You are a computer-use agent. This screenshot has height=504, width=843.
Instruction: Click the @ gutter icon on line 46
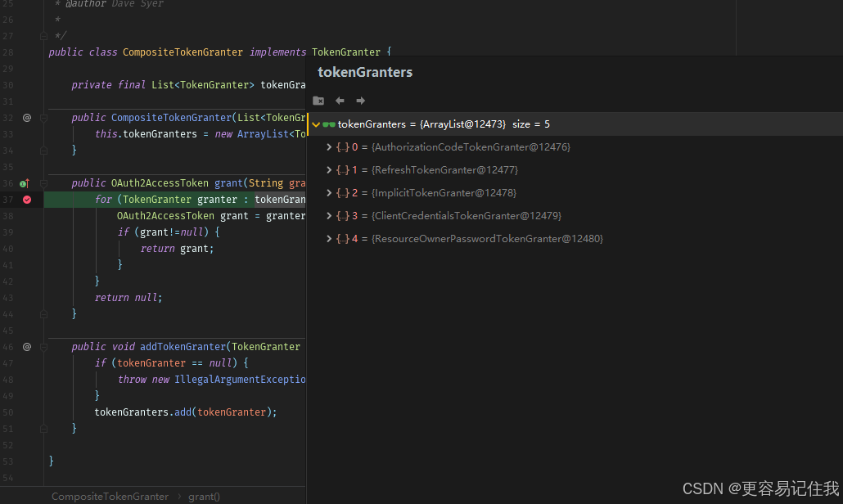coord(27,347)
